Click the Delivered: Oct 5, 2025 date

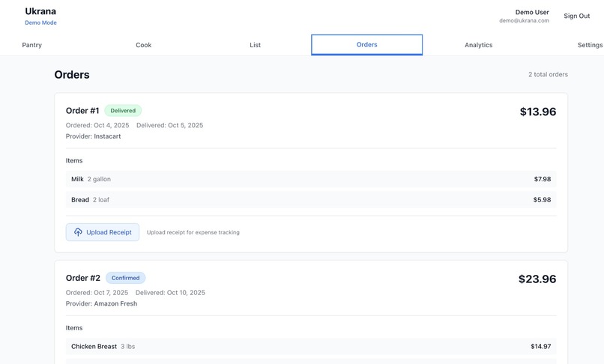(x=169, y=125)
